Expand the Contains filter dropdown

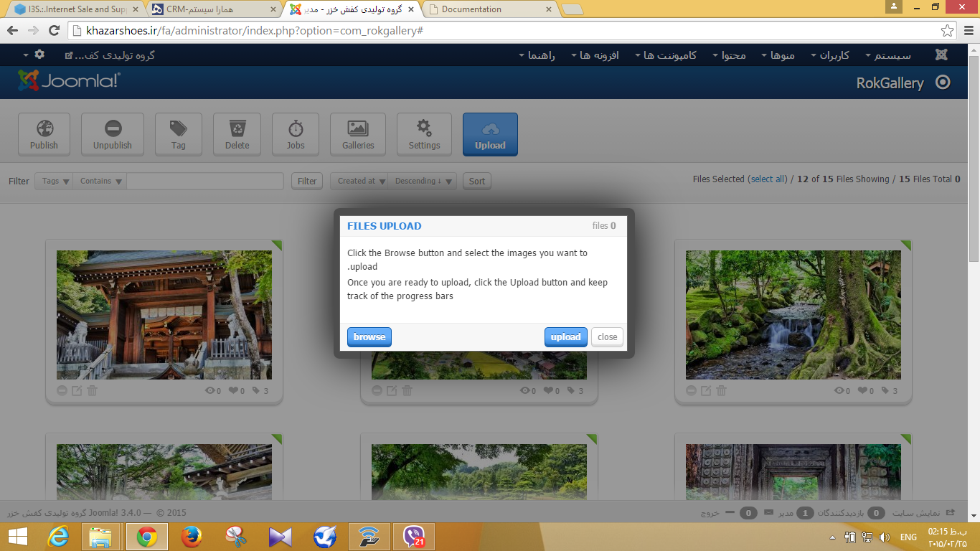(100, 182)
